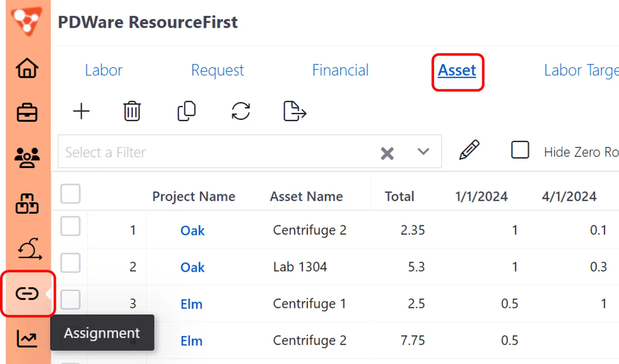Select Total cell 5.3
Image resolution: width=619 pixels, height=364 pixels.
click(x=416, y=267)
